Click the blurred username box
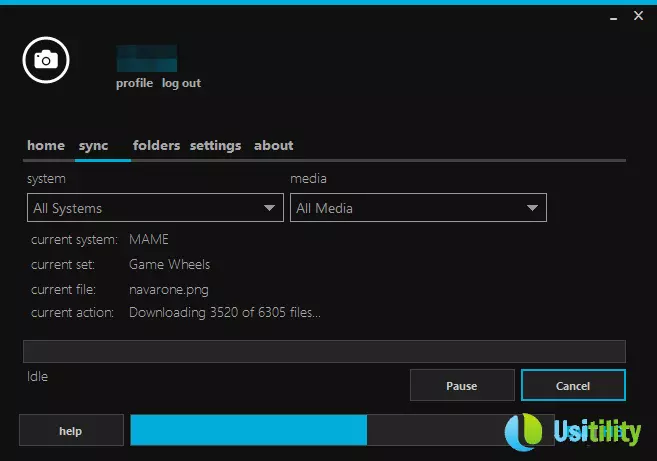 tap(147, 58)
